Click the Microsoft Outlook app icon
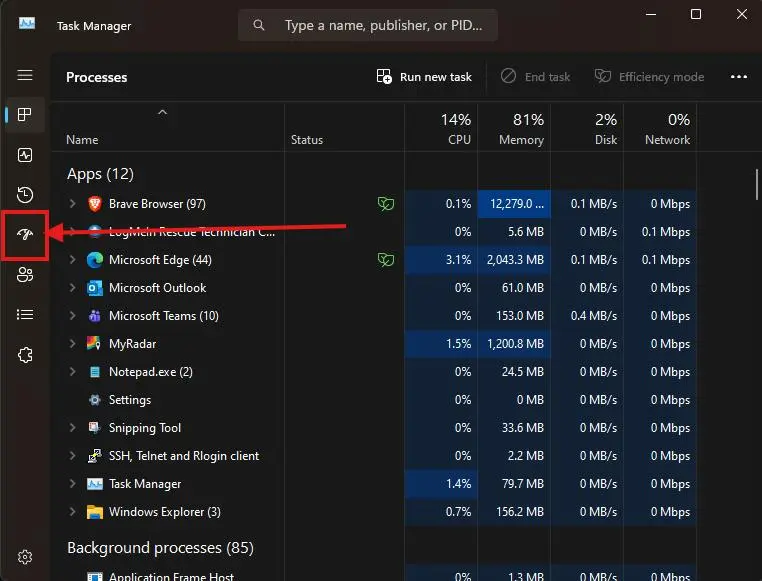Image resolution: width=762 pixels, height=581 pixels. coord(95,288)
